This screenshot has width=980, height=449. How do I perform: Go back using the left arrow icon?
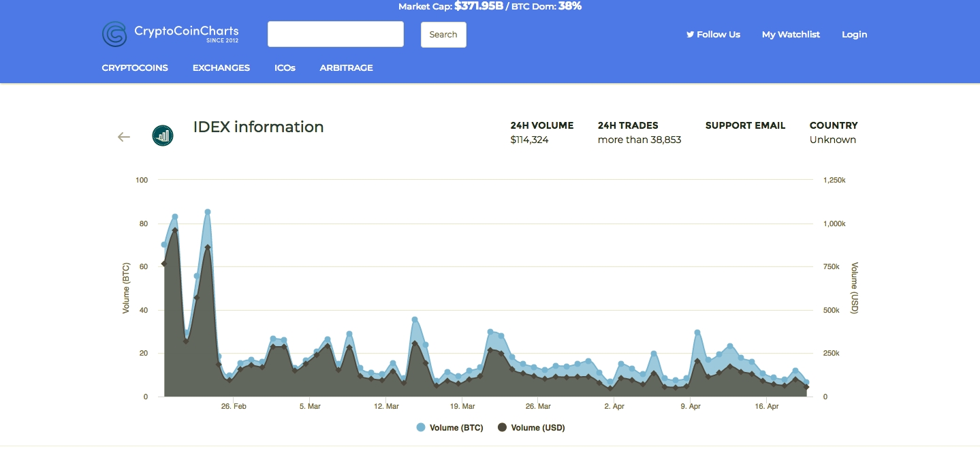pos(123,137)
